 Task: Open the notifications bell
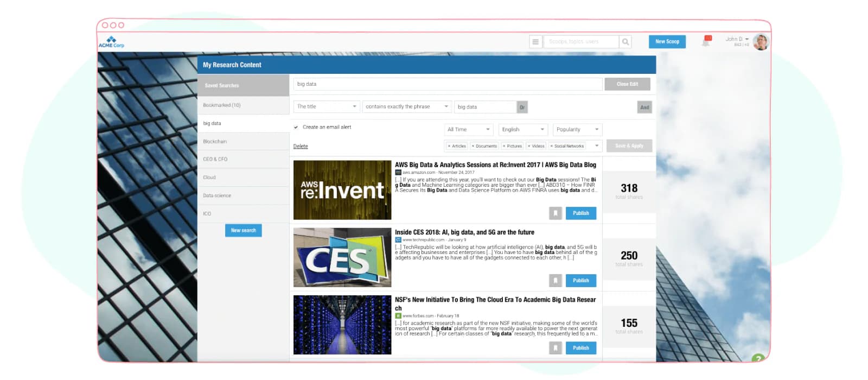[x=706, y=41]
